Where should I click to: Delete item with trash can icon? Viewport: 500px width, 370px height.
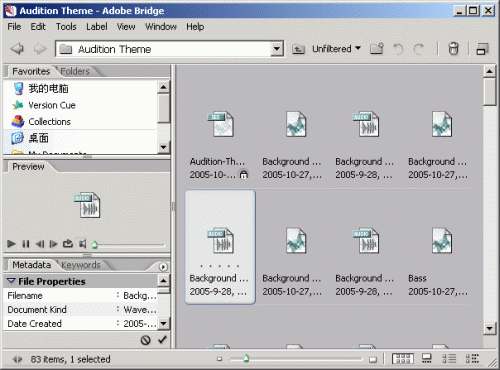pyautogui.click(x=453, y=49)
